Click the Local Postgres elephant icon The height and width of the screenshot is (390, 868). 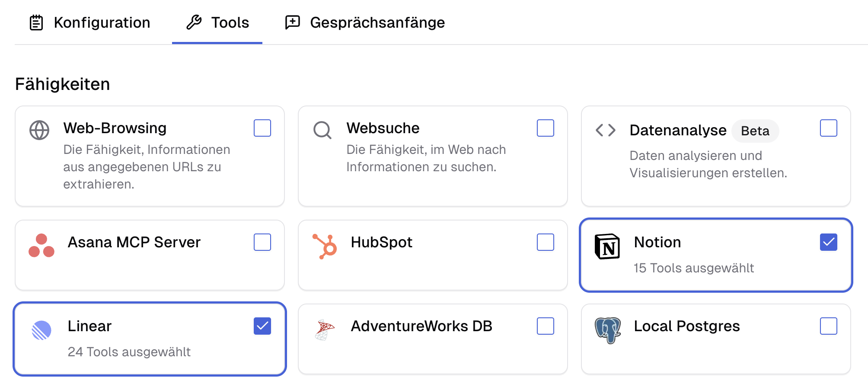coord(607,330)
